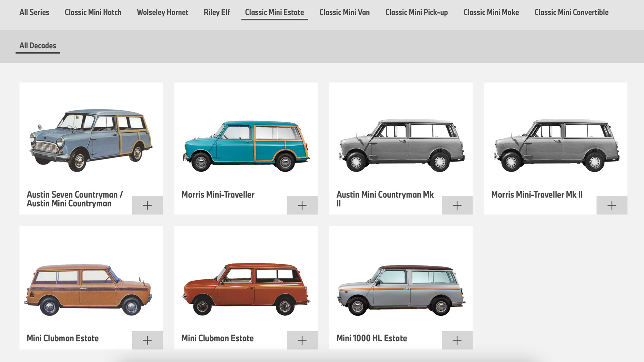
Task: Expand the Morris Mini-Traveller card plus button
Action: pos(302,205)
